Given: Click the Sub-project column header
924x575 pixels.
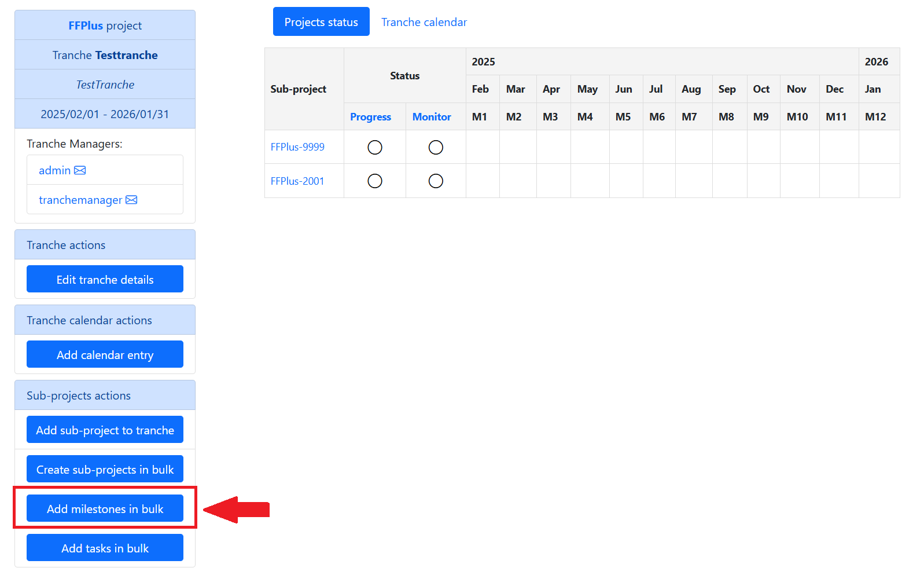Looking at the screenshot, I should tap(304, 89).
